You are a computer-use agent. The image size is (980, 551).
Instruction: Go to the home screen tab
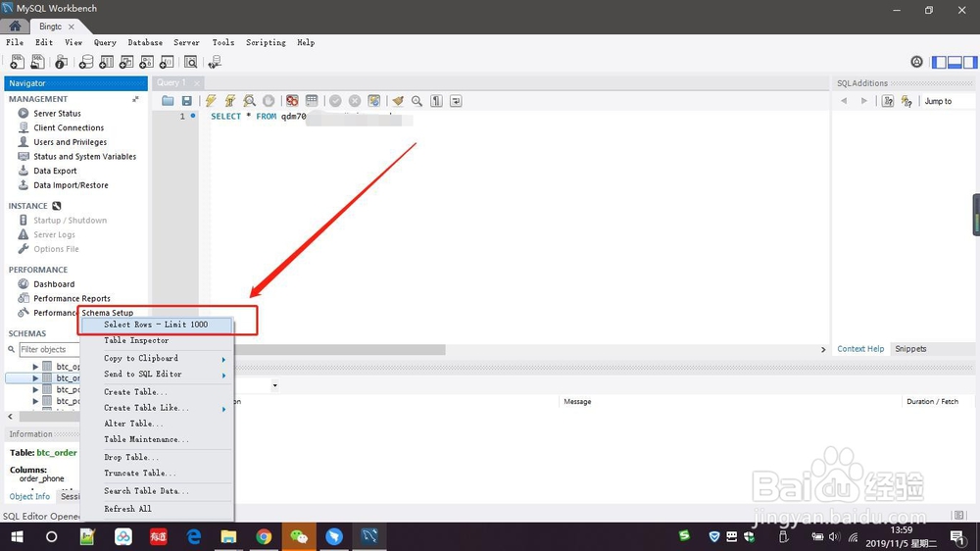(x=15, y=26)
